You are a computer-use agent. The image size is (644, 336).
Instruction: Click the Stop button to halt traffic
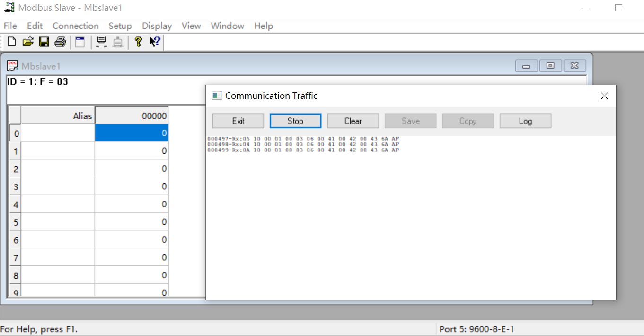[x=295, y=121]
